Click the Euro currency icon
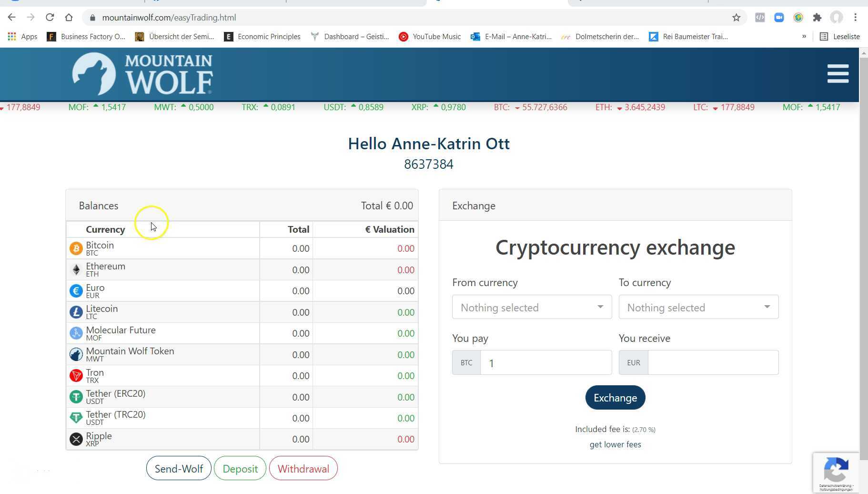This screenshot has width=868, height=494. click(x=76, y=291)
